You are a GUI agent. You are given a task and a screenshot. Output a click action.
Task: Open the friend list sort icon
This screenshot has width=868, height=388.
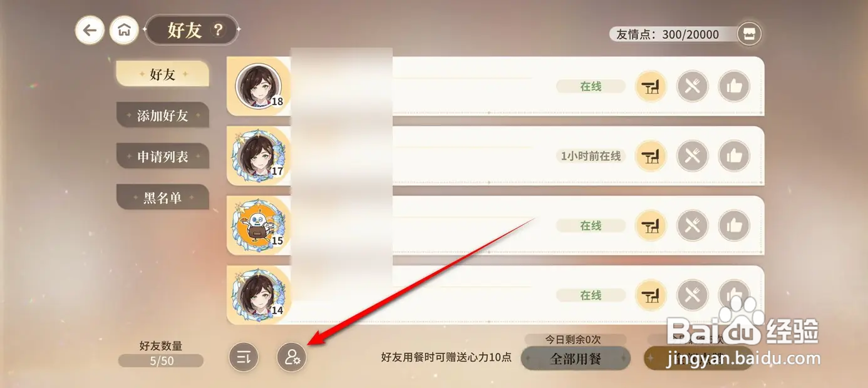244,357
